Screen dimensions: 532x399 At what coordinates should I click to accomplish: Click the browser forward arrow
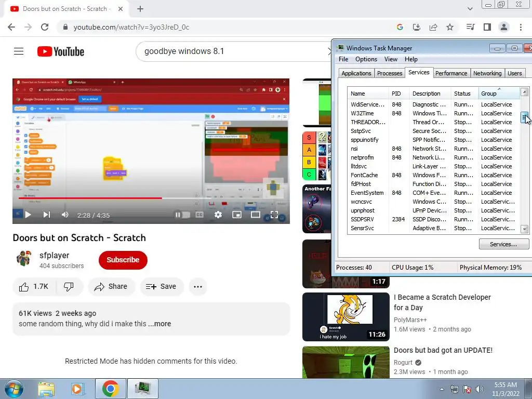point(28,27)
